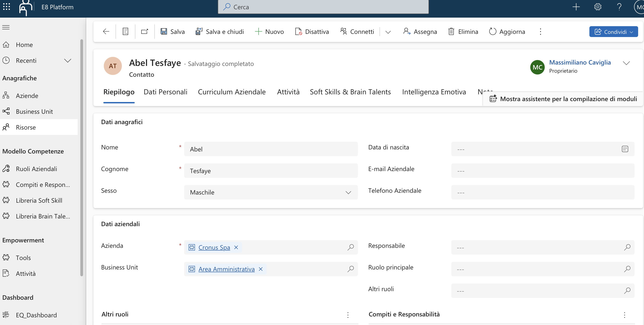Open the Sesso dropdown showing Maschile
Image resolution: width=644 pixels, height=325 pixels.
click(271, 192)
